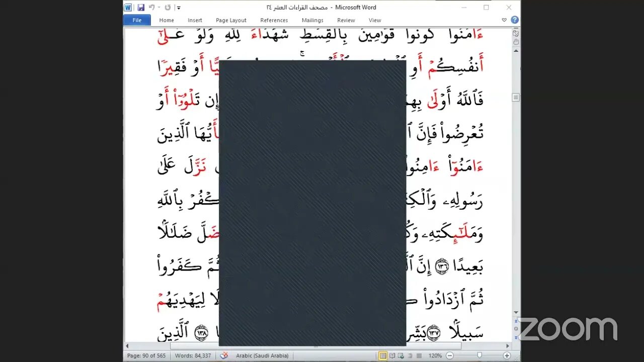Viewport: 644px width, 362px height.
Task: Open Customize Quick Access Toolbar dropdown
Action: pyautogui.click(x=179, y=8)
